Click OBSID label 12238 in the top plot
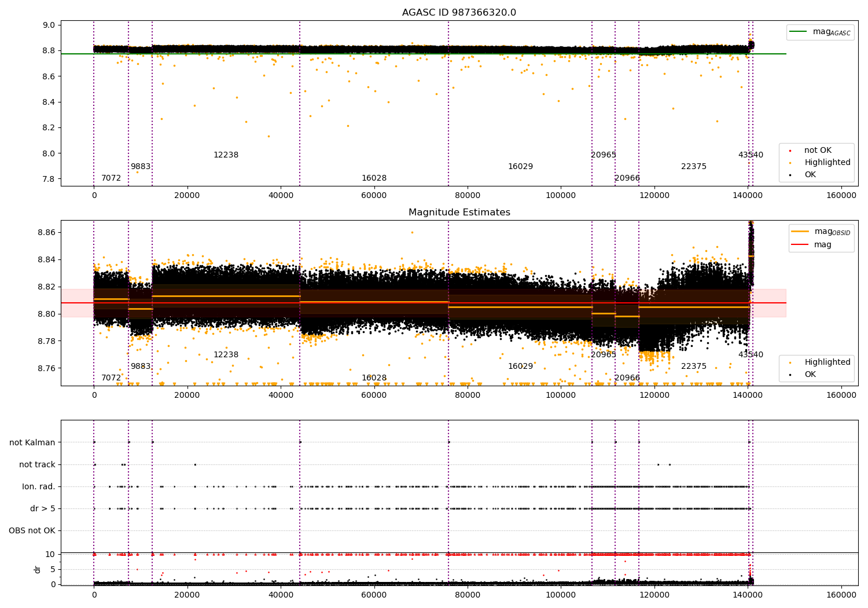The width and height of the screenshot is (868, 608). click(226, 155)
